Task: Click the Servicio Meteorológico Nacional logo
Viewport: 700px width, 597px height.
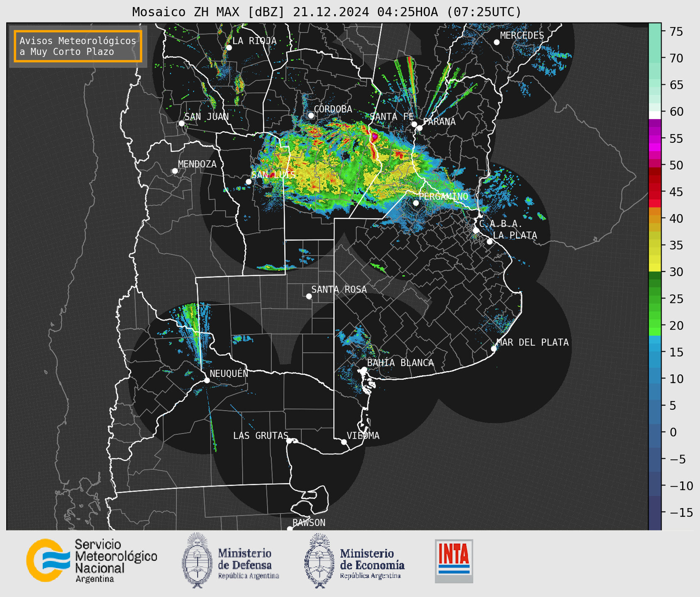Action: pos(49,560)
